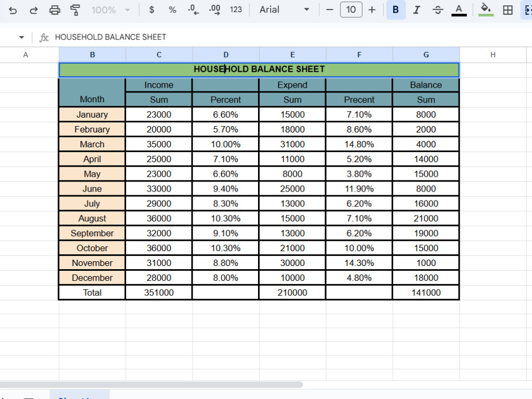The width and height of the screenshot is (532, 399).
Task: Select total expend cell 210000
Action: coord(293,293)
